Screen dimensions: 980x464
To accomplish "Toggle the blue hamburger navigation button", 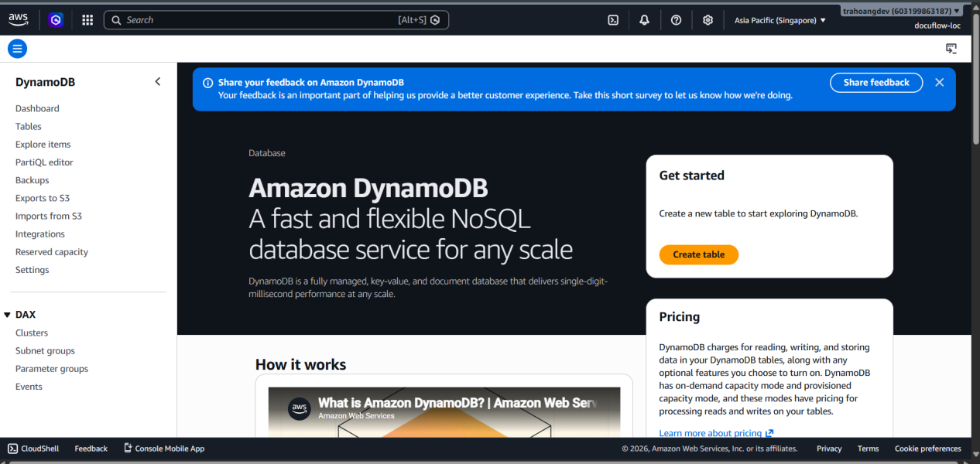I will 17,49.
